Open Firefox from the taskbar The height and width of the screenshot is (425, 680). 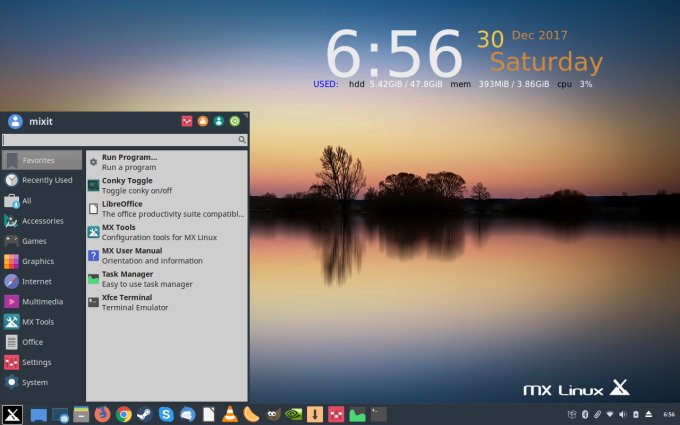tap(102, 414)
